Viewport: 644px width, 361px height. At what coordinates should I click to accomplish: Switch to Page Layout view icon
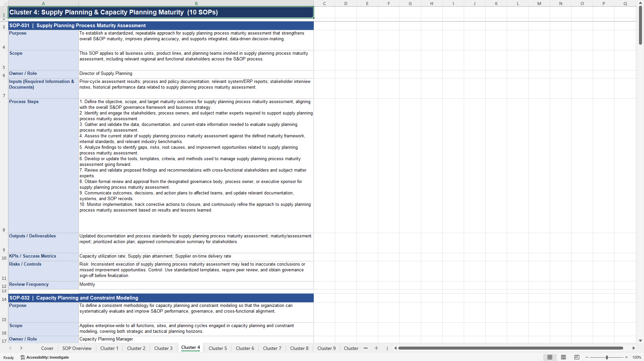coord(563,357)
